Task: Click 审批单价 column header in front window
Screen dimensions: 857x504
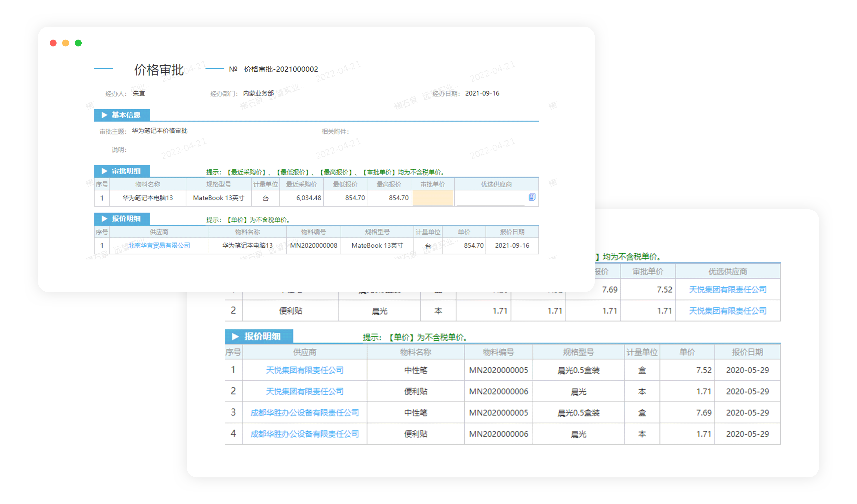Action: [x=433, y=184]
